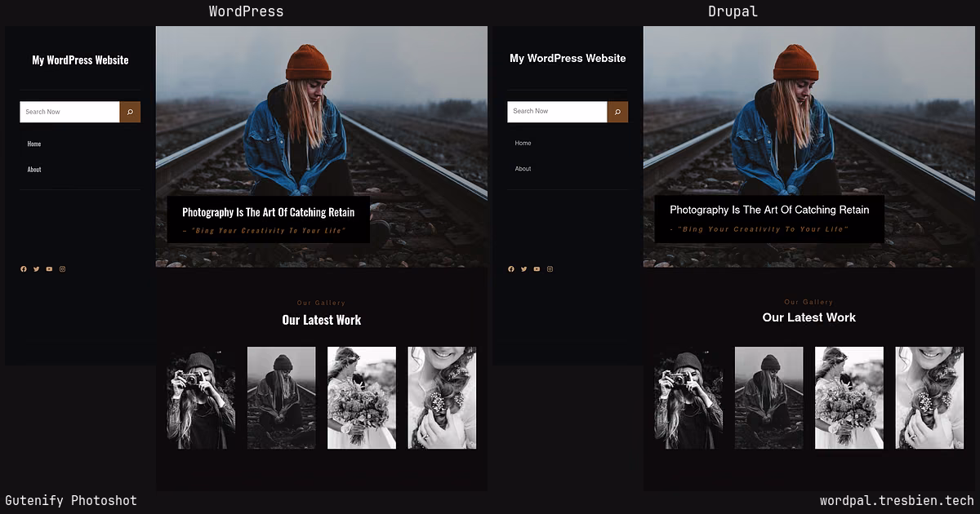
Task: Open the bride-with-bouquet thumbnail in the WordPress gallery
Action: click(x=362, y=398)
